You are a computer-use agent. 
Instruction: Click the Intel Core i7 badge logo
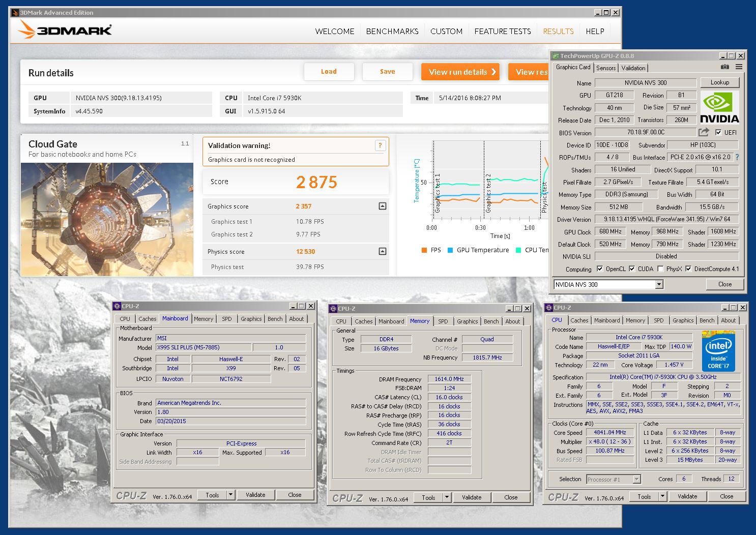click(x=718, y=351)
